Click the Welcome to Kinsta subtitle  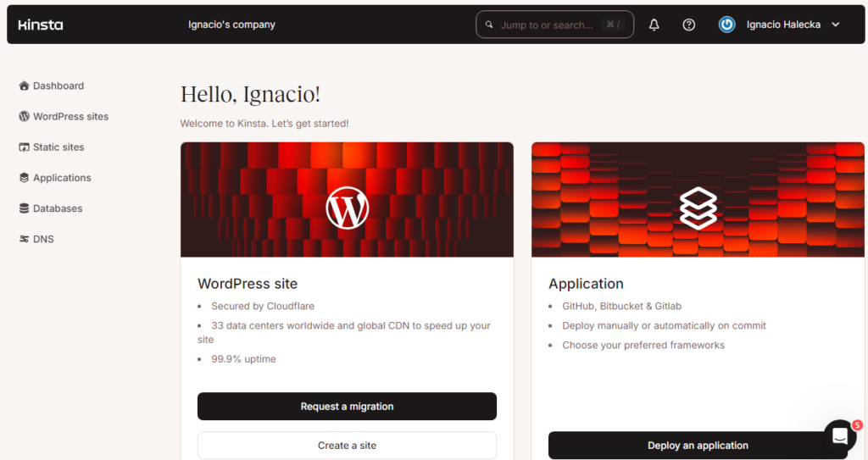264,124
